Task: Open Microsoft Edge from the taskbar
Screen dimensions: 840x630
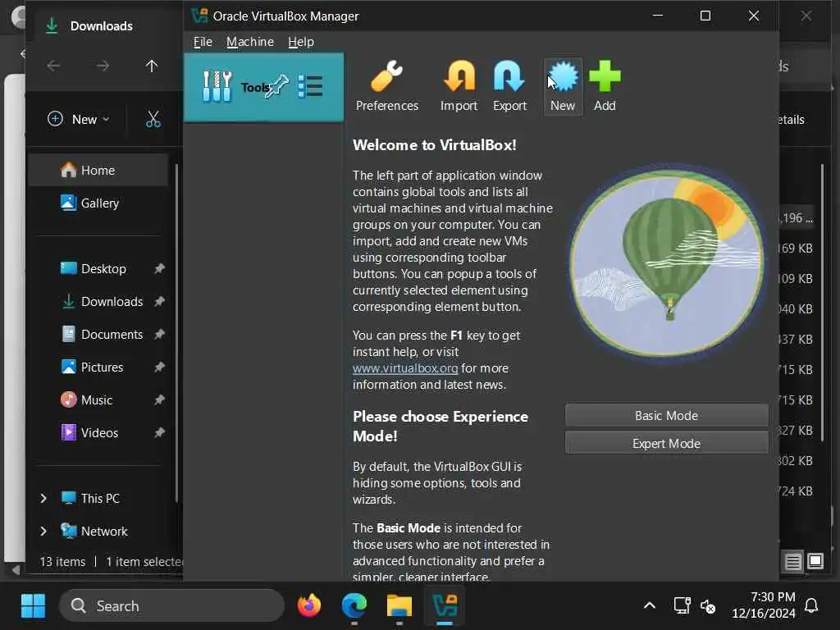Action: (354, 606)
